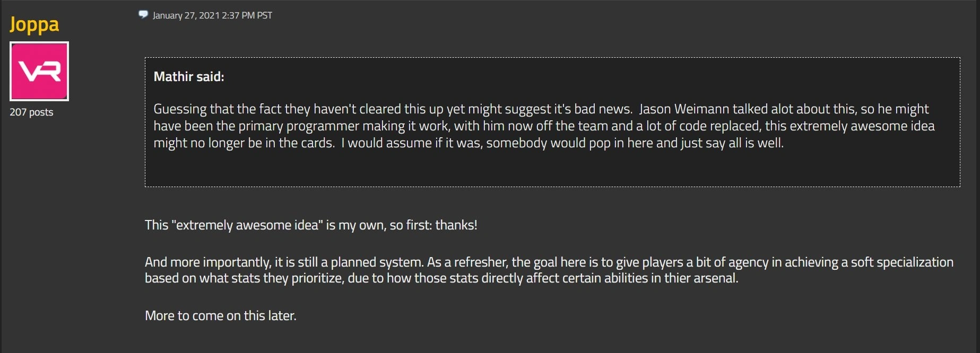Image resolution: width=980 pixels, height=353 pixels.
Task: Click the pink VR avatar image
Action: pos(39,71)
